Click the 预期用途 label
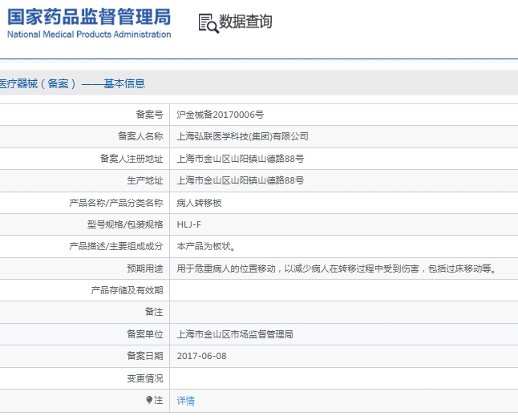The width and height of the screenshot is (518, 420). coord(145,269)
